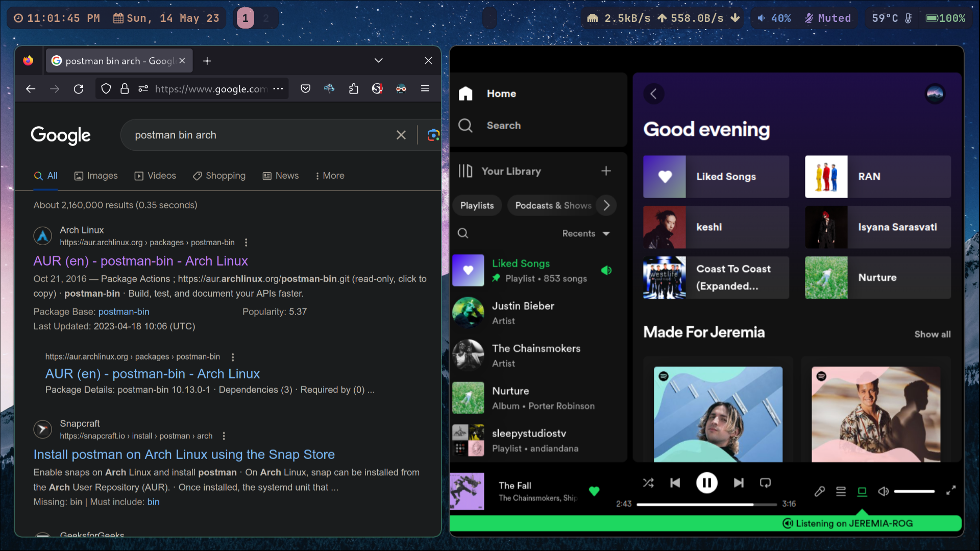This screenshot has height=551, width=980.
Task: Collapse Your Library sidebar icon
Action: 465,171
